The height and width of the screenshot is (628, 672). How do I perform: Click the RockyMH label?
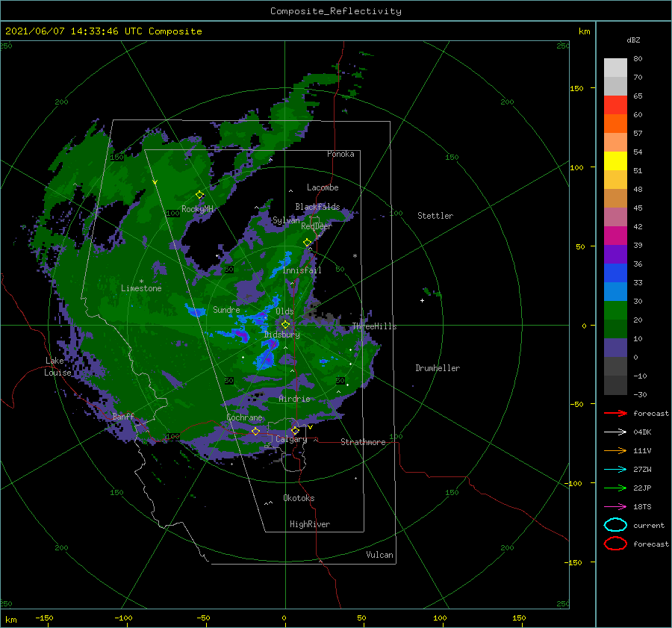click(198, 209)
